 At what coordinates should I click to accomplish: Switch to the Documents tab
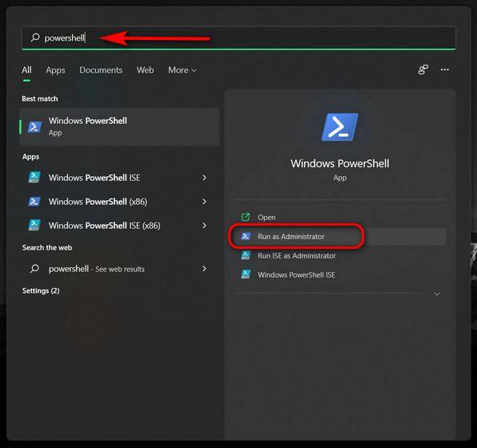pos(101,70)
